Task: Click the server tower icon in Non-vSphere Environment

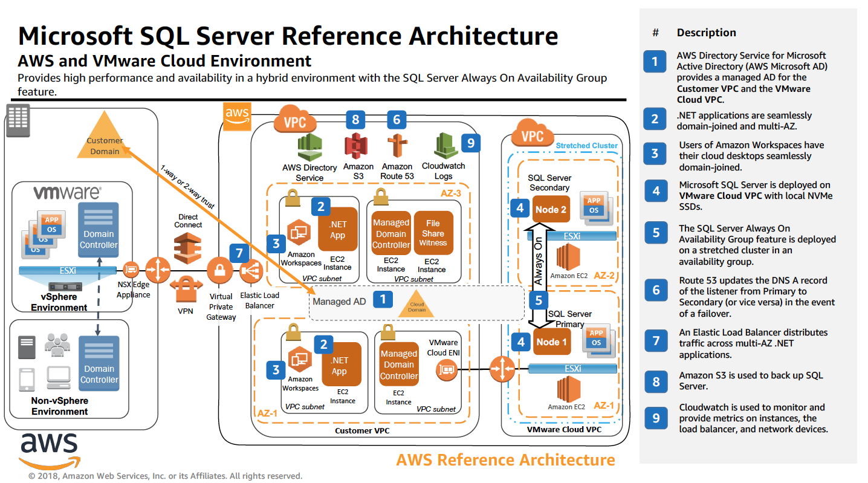Action: (x=27, y=346)
